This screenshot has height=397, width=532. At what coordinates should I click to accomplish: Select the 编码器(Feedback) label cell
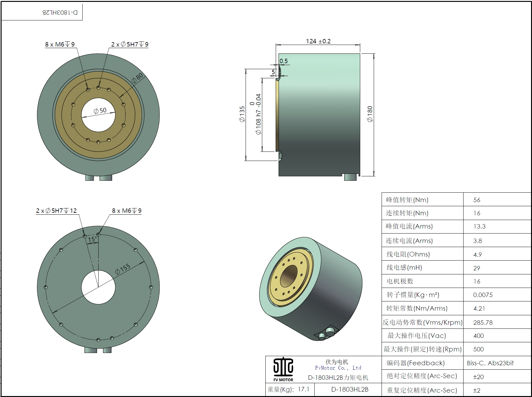pyautogui.click(x=422, y=363)
